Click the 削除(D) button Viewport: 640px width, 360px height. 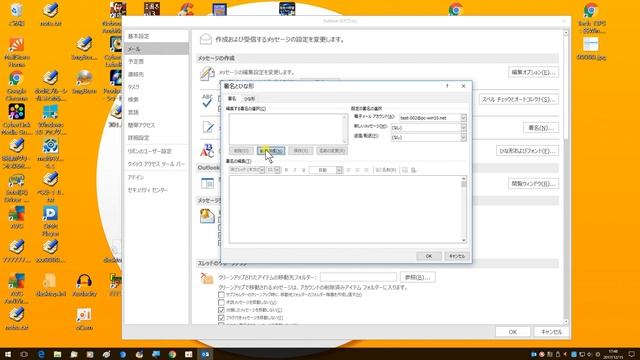[x=241, y=151]
